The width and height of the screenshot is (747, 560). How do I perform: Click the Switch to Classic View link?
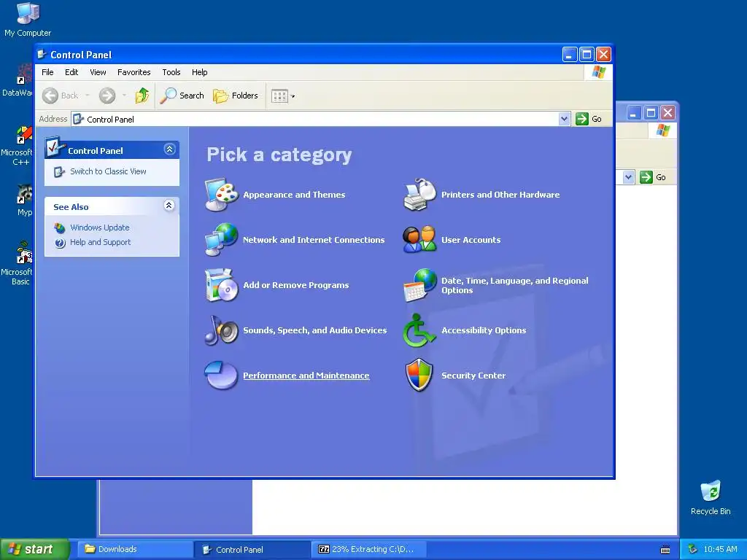(108, 171)
